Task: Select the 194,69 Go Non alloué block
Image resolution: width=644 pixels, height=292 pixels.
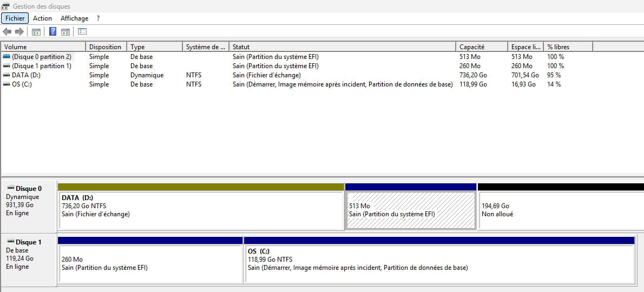Action: coord(561,207)
